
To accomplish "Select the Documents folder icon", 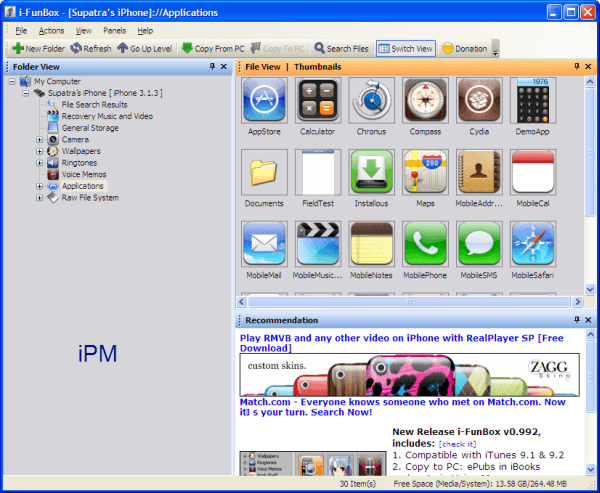I will 264,172.
